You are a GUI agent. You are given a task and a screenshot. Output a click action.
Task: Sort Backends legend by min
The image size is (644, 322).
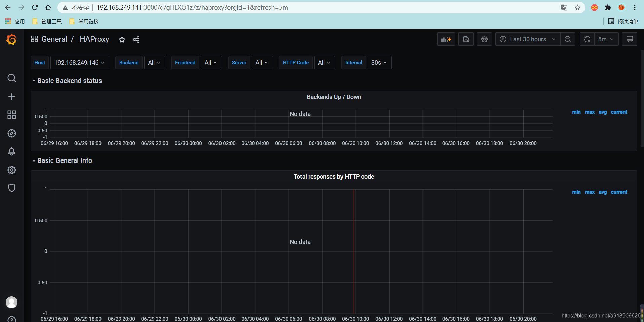[x=576, y=112]
